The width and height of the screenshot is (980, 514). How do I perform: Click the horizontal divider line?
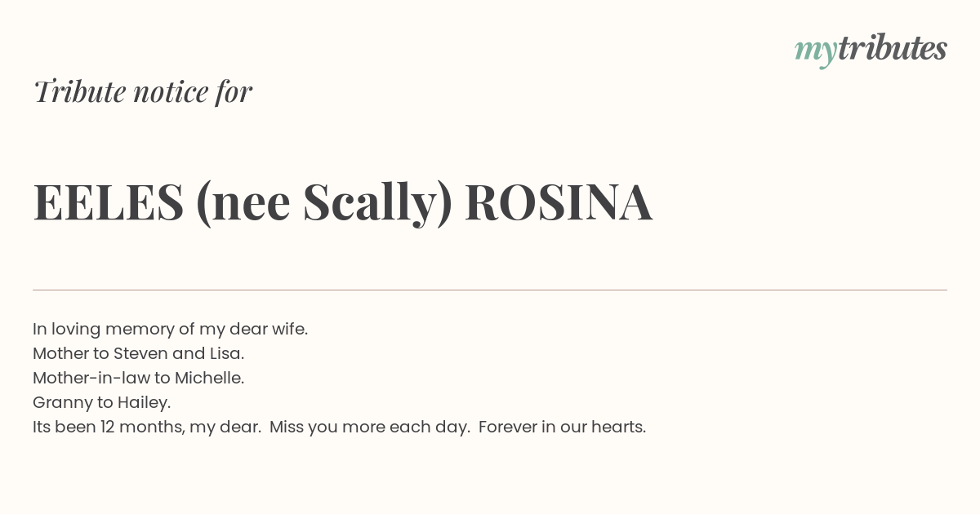coord(490,290)
